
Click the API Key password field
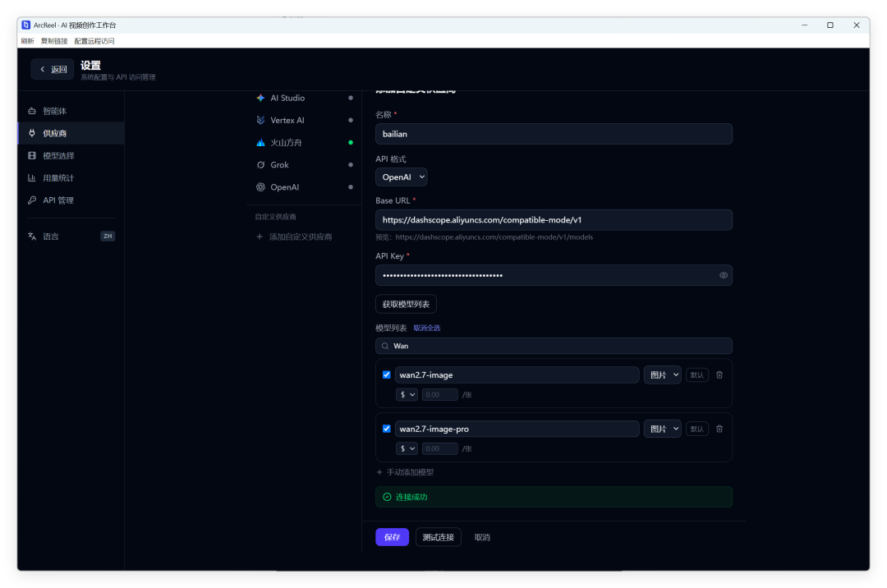click(554, 275)
